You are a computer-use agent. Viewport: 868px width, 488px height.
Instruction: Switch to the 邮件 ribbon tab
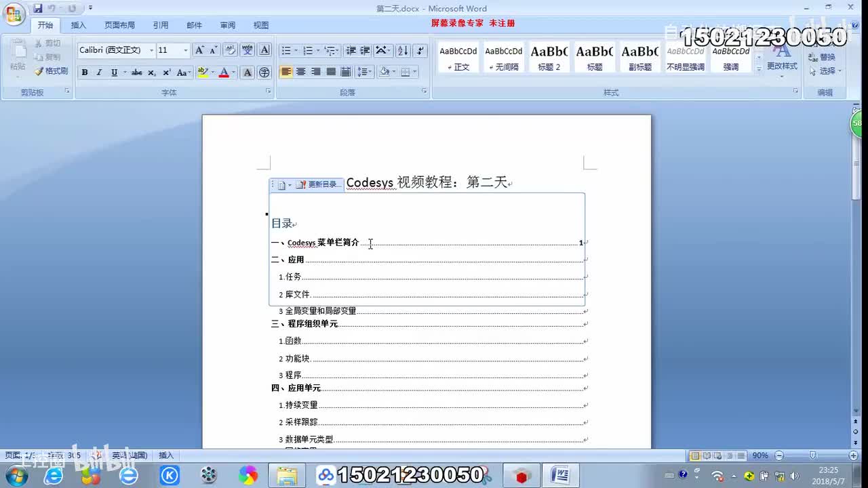(195, 25)
